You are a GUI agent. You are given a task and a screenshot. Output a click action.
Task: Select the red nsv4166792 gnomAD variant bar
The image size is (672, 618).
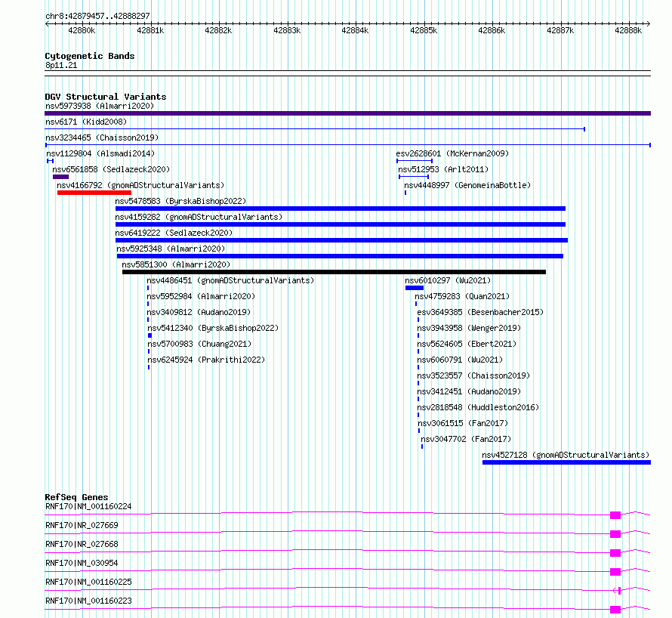pos(94,193)
